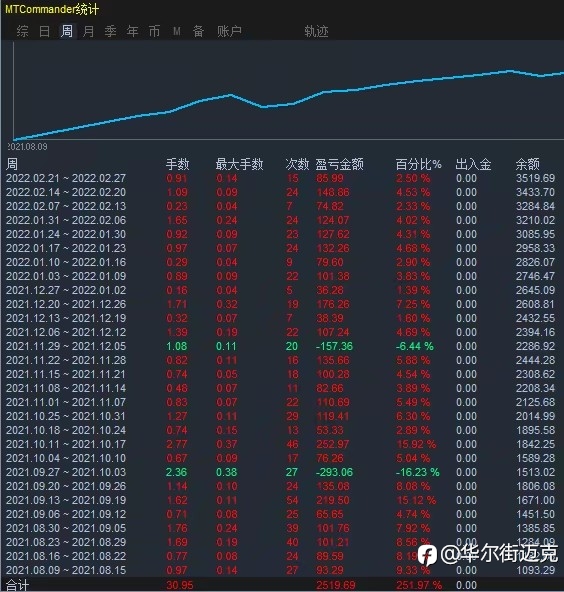
Task: Click the 次数 column header
Action: point(297,164)
